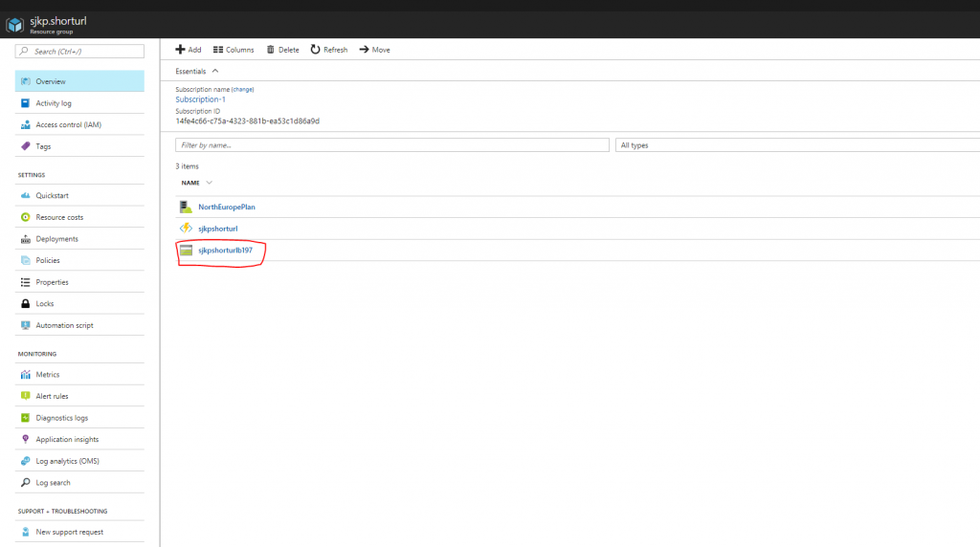Click the sjkpshorturl function app icon
The height and width of the screenshot is (547, 980).
click(187, 229)
